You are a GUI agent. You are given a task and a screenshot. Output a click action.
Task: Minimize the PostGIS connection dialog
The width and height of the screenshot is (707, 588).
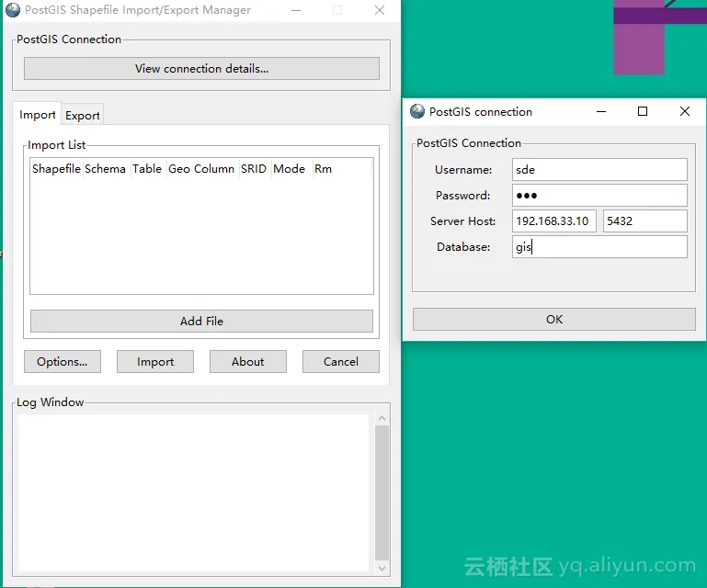(601, 111)
